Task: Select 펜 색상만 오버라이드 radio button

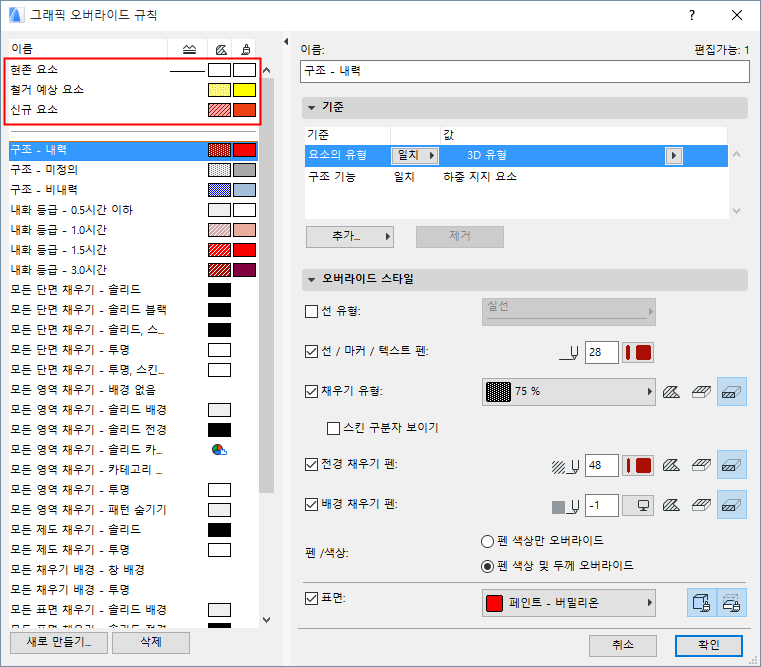Action: tap(487, 541)
